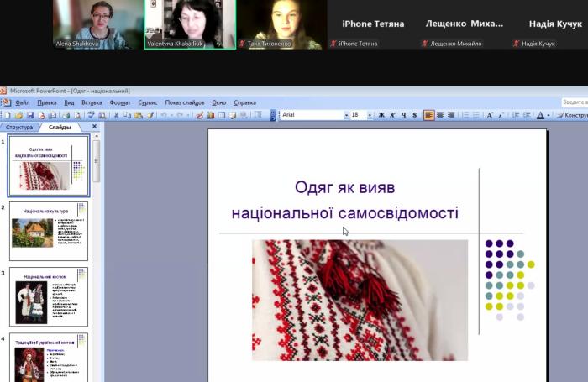Image resolution: width=588 pixels, height=382 pixels.
Task: Open a file with the Open folder icon
Action: click(x=18, y=115)
